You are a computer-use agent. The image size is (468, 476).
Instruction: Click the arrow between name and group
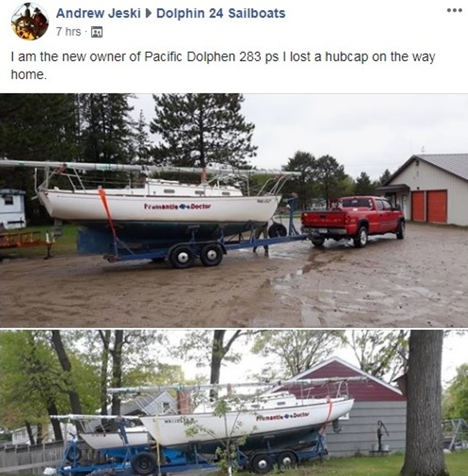[x=149, y=13]
